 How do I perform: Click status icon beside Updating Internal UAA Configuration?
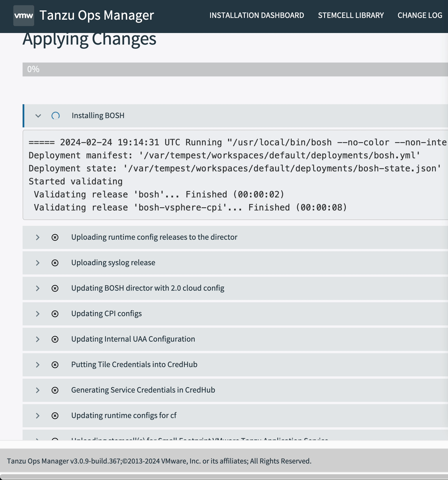pos(55,339)
